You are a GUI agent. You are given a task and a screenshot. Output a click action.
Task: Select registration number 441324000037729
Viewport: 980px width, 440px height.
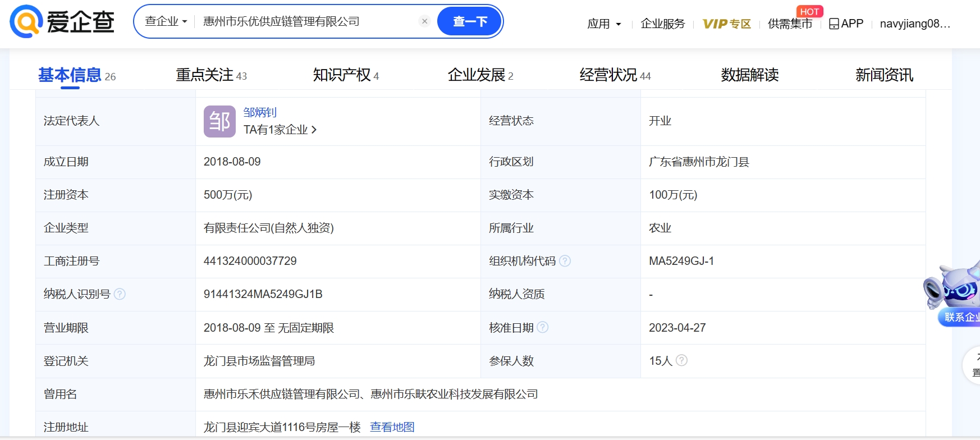[250, 261]
